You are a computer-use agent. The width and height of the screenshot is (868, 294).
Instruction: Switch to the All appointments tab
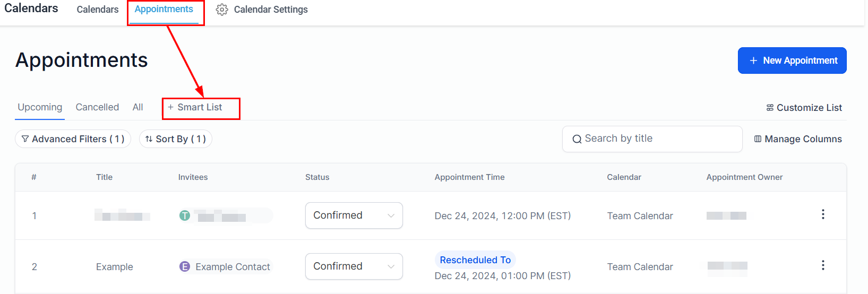(x=137, y=107)
